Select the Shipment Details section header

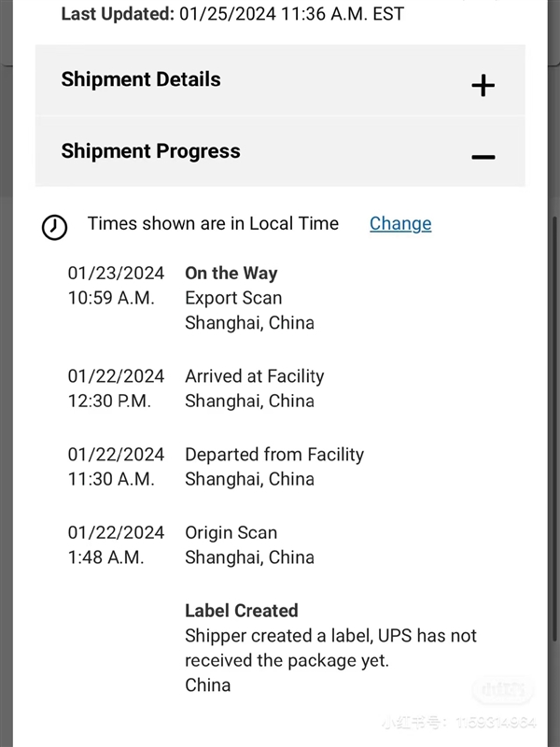coord(141,79)
